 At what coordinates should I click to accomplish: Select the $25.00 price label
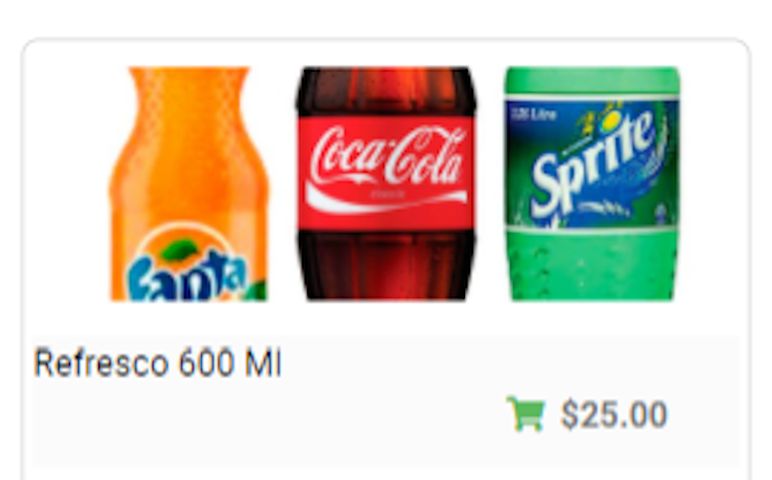tap(614, 415)
